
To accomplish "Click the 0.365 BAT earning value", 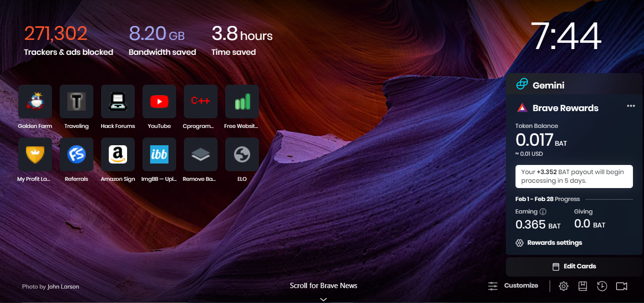I will pyautogui.click(x=538, y=225).
